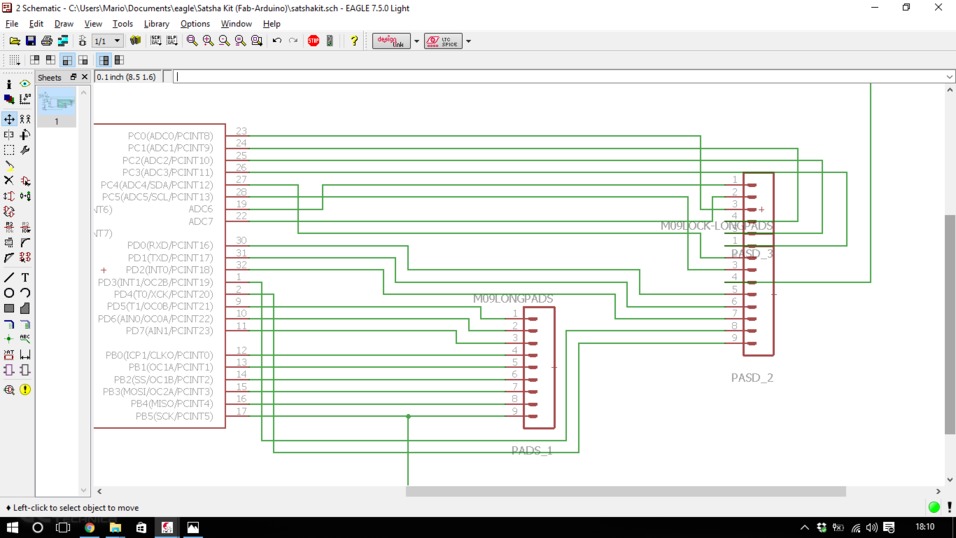Open the Tools menu
Screen dimensions: 956x538
click(x=123, y=24)
